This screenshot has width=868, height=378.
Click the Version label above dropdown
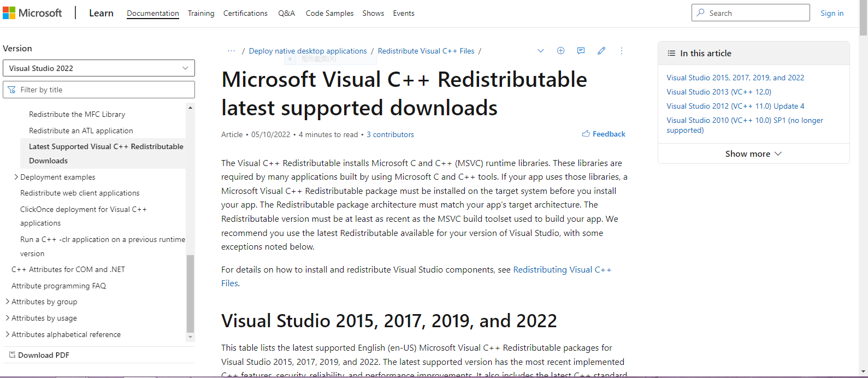click(17, 49)
